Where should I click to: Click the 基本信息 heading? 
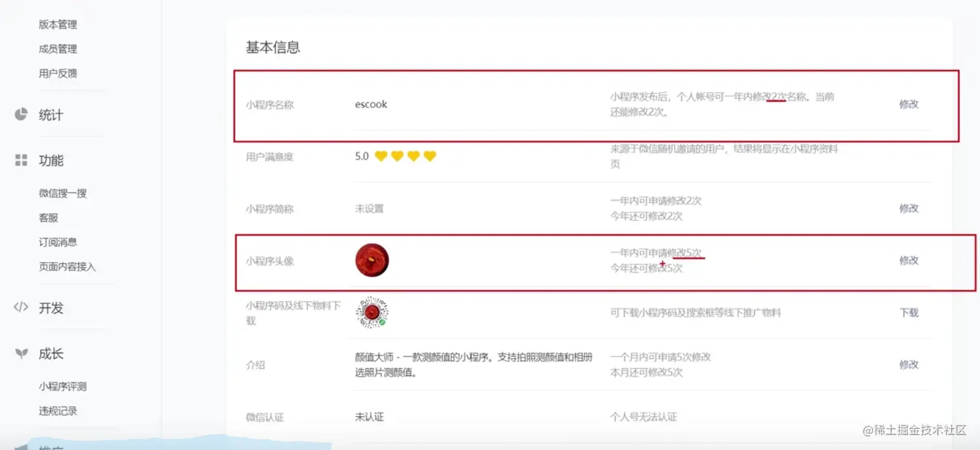coord(273,47)
